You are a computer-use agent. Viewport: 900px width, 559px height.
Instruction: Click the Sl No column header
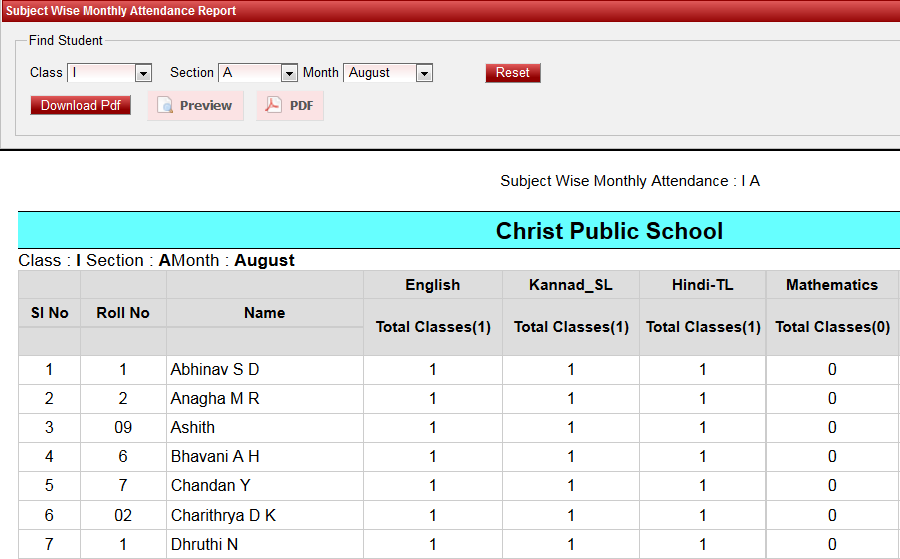click(49, 313)
